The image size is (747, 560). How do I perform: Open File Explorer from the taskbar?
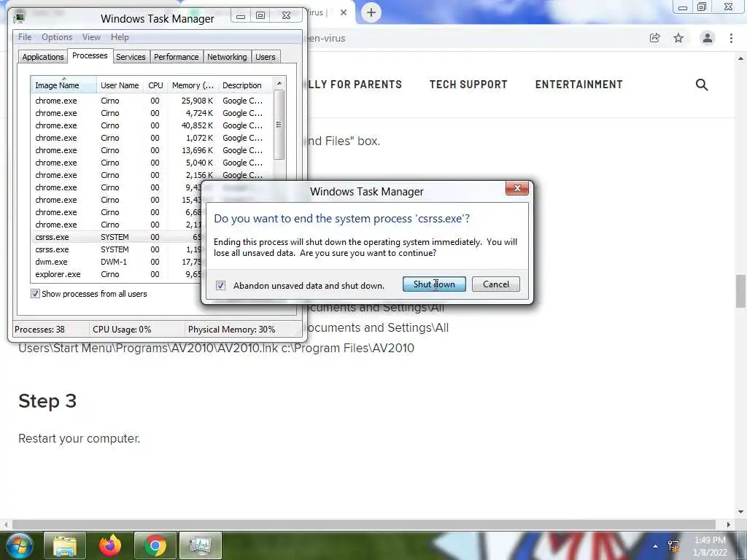coord(65,545)
